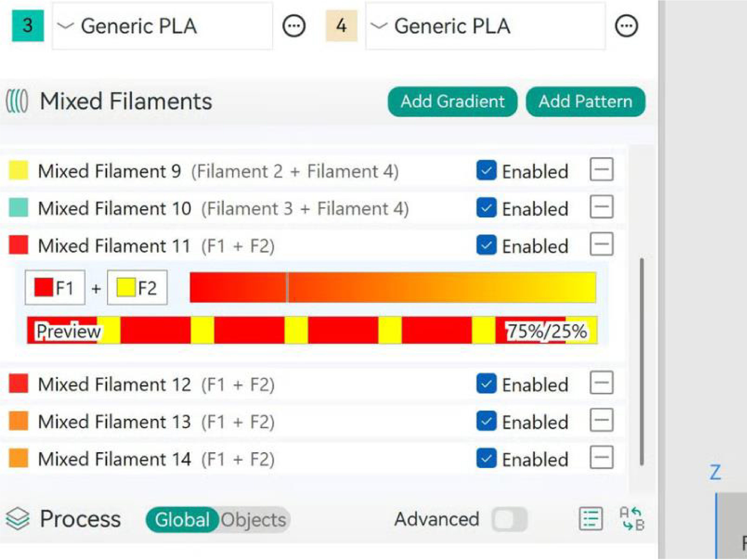747x560 pixels.
Task: Click the red-to-yellow mix ratio gradient bar
Action: click(393, 288)
